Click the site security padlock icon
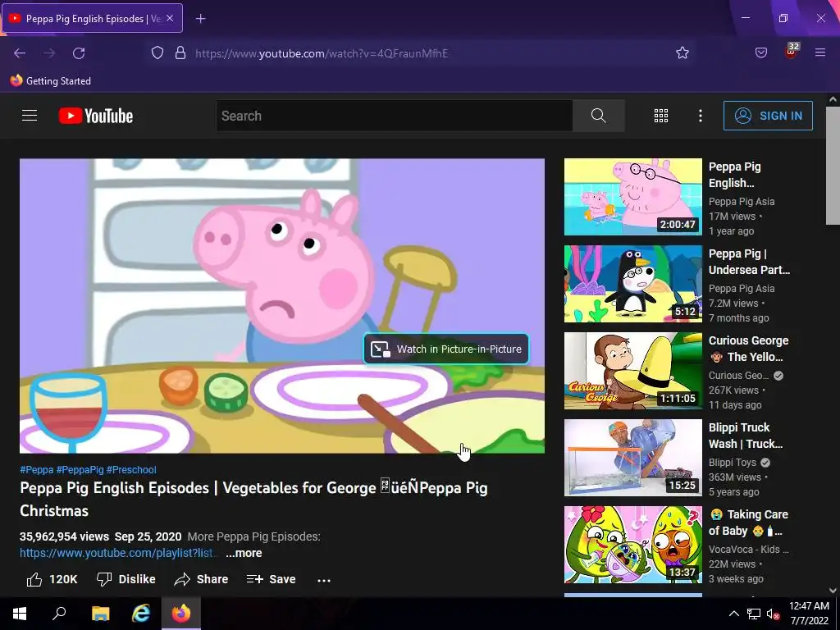Viewport: 840px width, 630px height. click(x=180, y=53)
